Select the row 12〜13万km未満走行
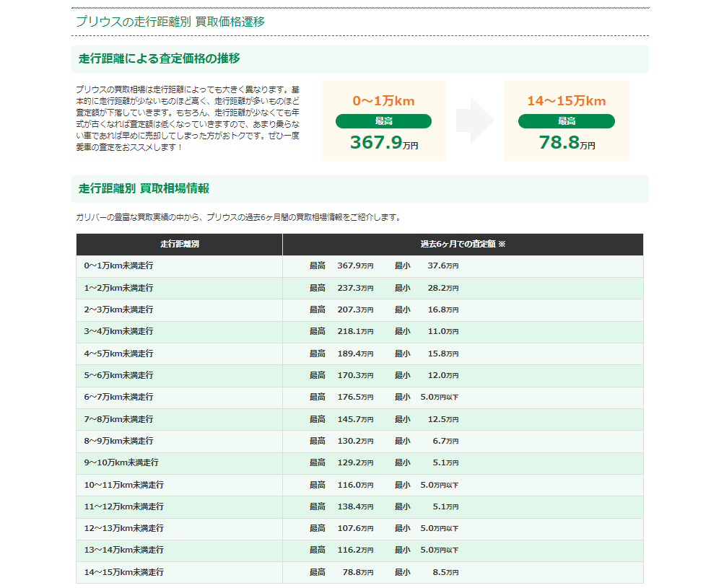 [360, 529]
